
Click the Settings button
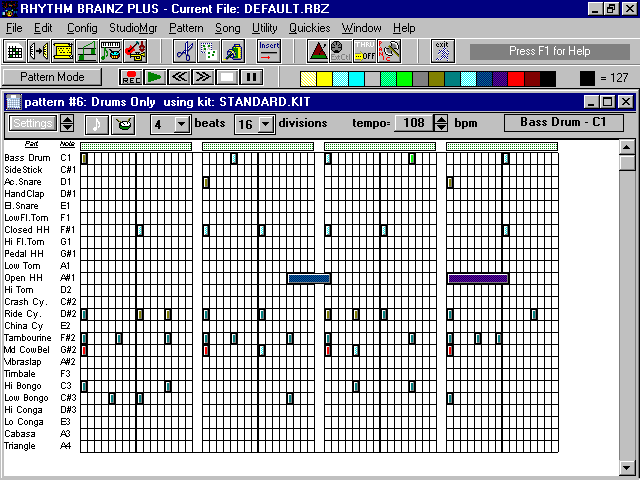point(33,124)
